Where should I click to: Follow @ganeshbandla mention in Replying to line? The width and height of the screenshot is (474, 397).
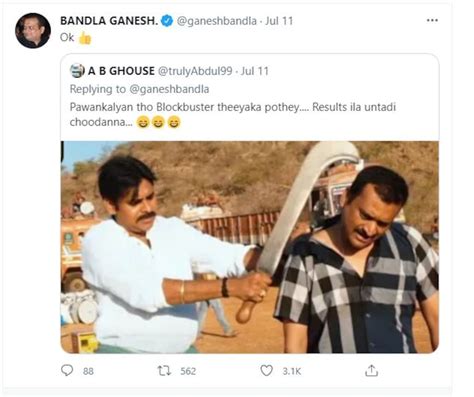[169, 89]
